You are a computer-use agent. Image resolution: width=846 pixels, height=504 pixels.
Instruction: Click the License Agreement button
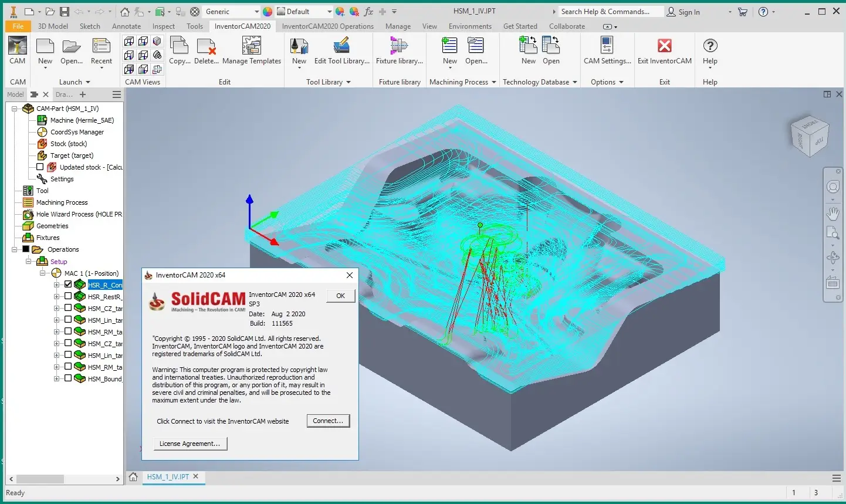click(189, 444)
